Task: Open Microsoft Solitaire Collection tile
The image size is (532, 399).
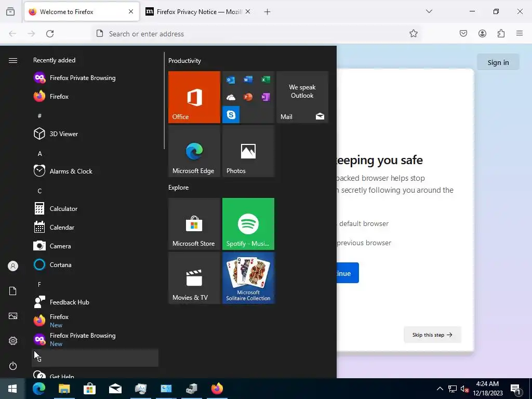Action: 248,278
